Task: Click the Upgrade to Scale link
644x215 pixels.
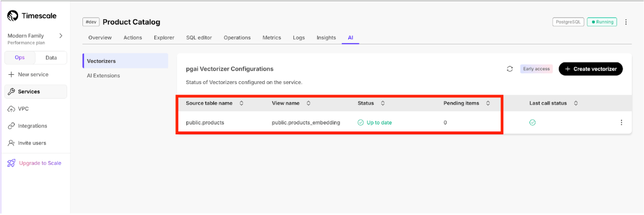Action: 40,163
